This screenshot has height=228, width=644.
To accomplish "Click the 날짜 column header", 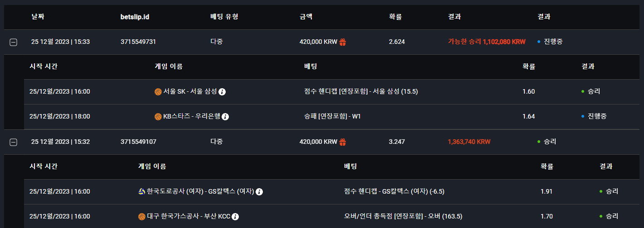I will (38, 17).
